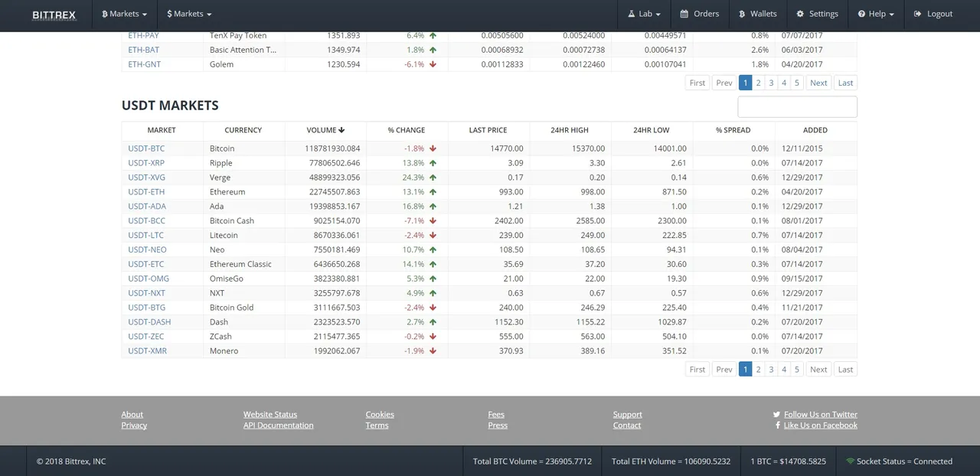Open the Privacy footer link
The image size is (980, 476).
coord(134,425)
